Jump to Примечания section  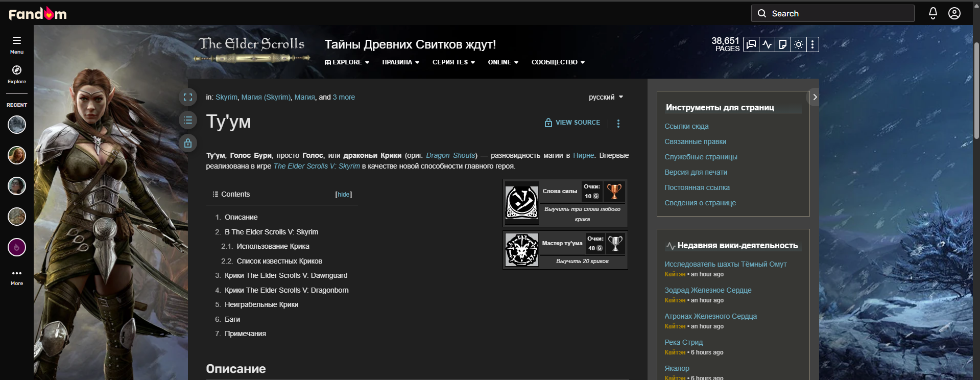245,334
